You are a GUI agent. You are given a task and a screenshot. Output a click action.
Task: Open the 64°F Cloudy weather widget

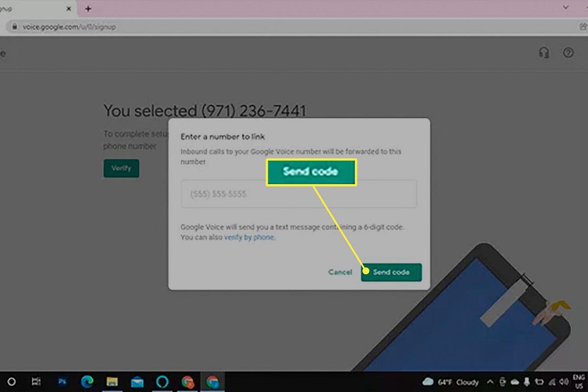(x=451, y=382)
